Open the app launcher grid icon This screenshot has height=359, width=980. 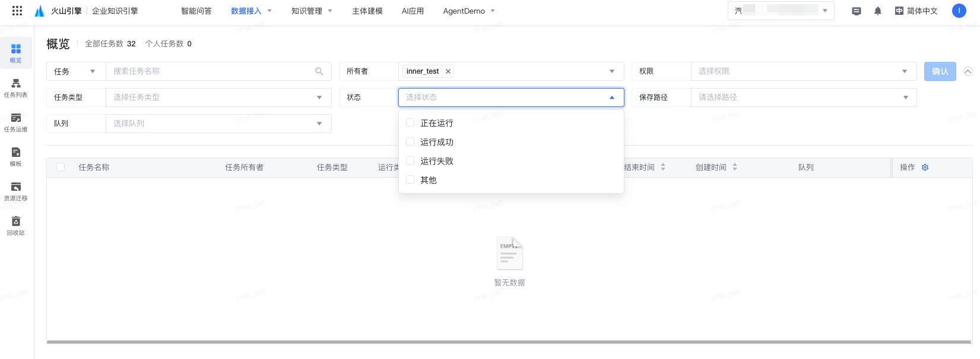point(17,11)
